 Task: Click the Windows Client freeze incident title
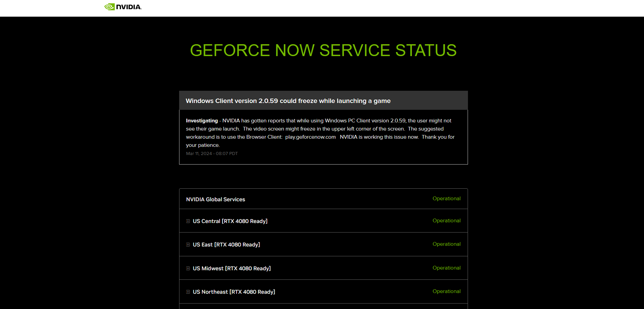[x=288, y=101]
